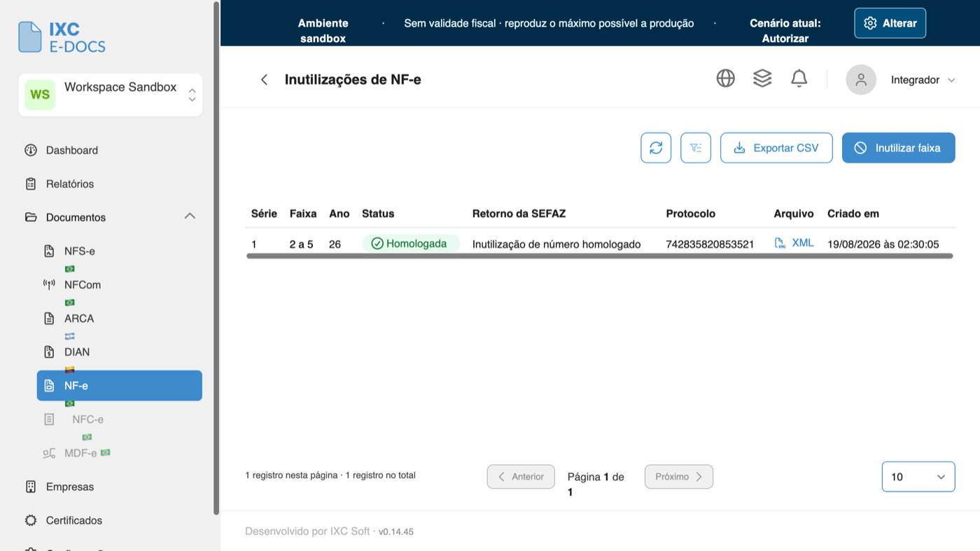The height and width of the screenshot is (551, 980).
Task: Click the Inutilizar faixa button
Action: tap(899, 148)
